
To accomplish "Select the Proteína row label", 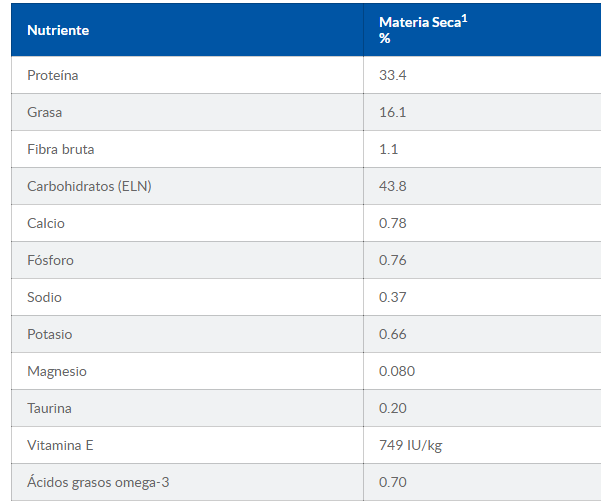I will [x=53, y=75].
